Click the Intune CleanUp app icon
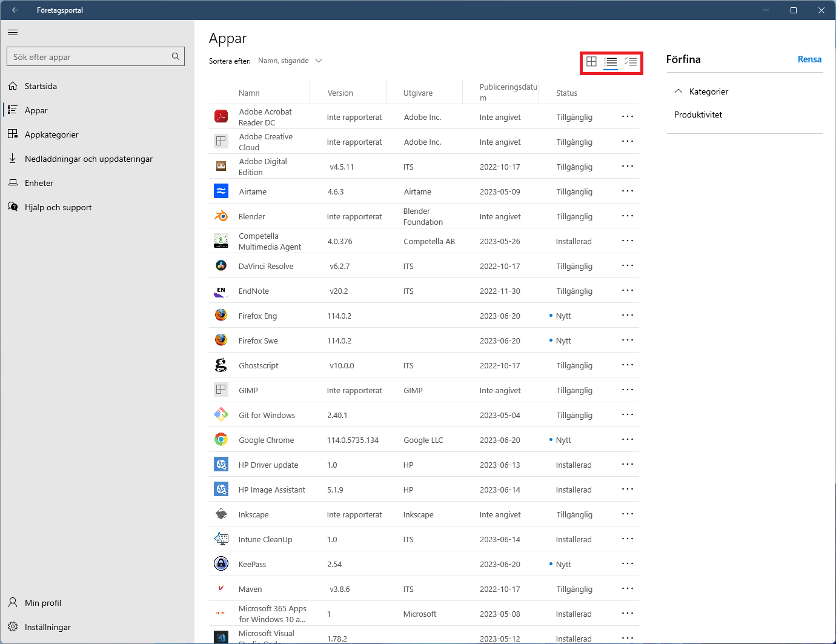Viewport: 836px width, 644px height. 221,539
